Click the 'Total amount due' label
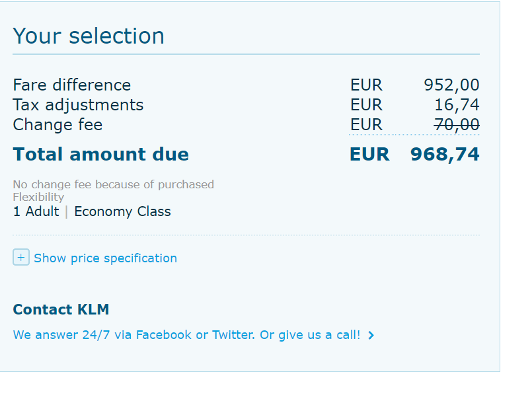This screenshot has height=407, width=532. pos(100,155)
